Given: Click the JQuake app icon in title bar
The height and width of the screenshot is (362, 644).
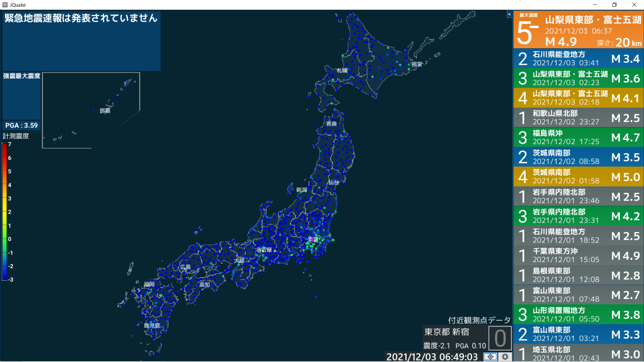Looking at the screenshot, I should [5, 5].
